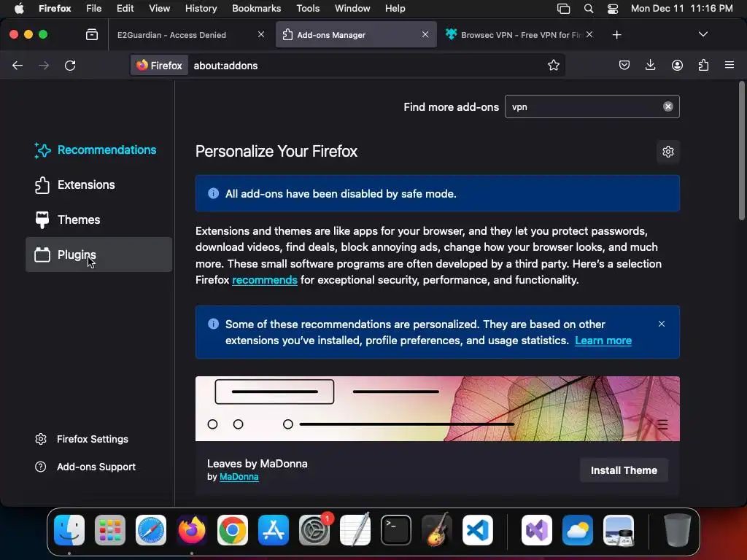Open MaDonna author link

pos(239,477)
